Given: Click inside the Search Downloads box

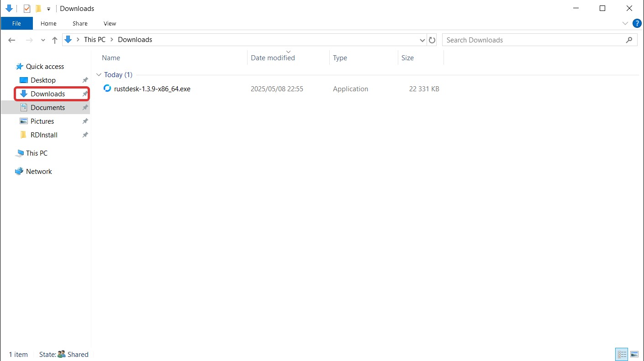Looking at the screenshot, I should (x=502, y=40).
